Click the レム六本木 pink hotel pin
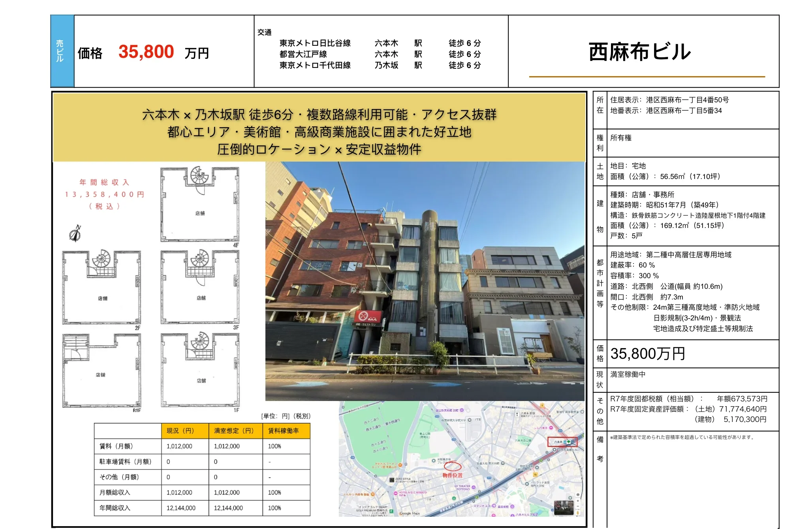The height and width of the screenshot is (529, 812). click(551, 428)
